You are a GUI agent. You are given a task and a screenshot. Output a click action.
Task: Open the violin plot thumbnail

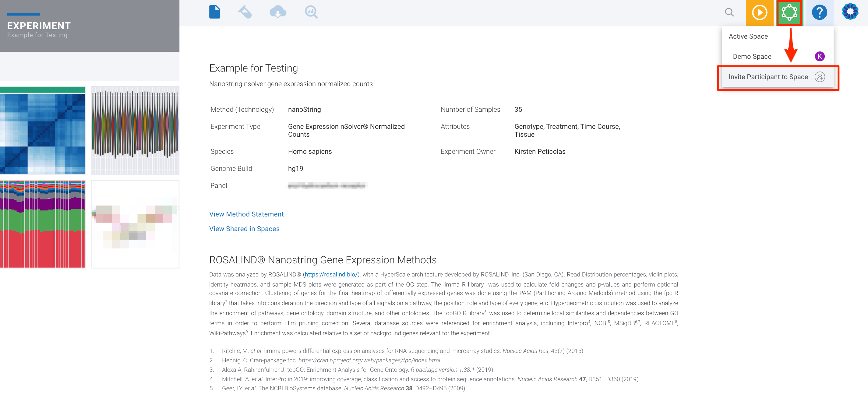click(135, 130)
